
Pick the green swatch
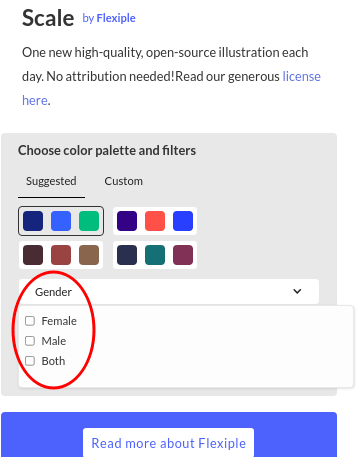pos(89,221)
